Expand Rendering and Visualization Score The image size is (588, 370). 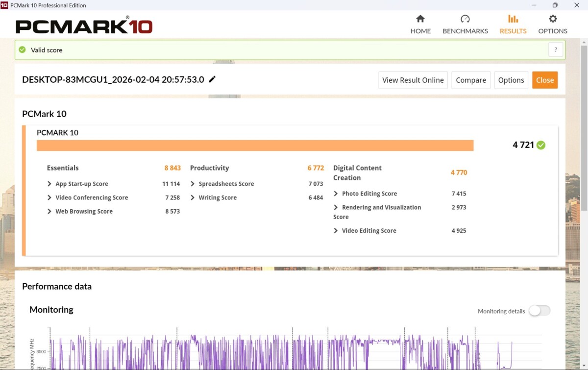point(336,207)
